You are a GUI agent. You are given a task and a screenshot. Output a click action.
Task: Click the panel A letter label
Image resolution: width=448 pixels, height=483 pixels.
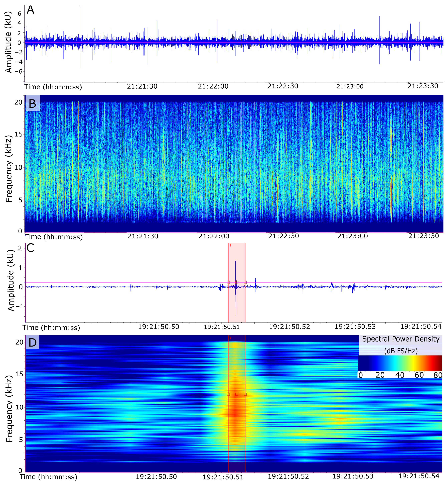tap(31, 10)
